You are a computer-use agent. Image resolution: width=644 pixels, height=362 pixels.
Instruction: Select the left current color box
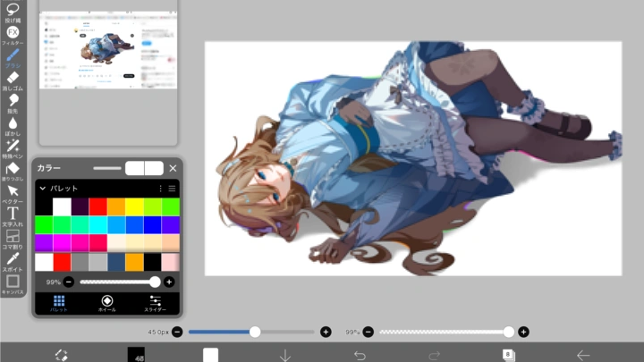(x=135, y=168)
